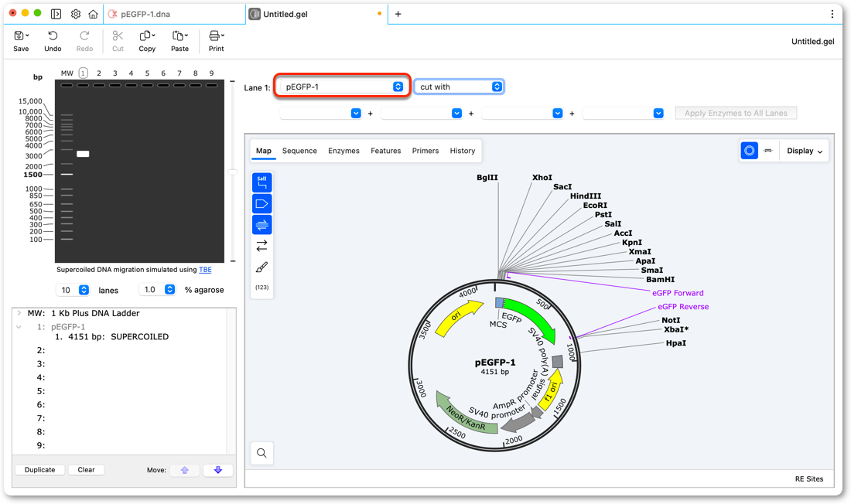This screenshot has height=504, width=851.
Task: Open settings gear in title bar
Action: (76, 14)
